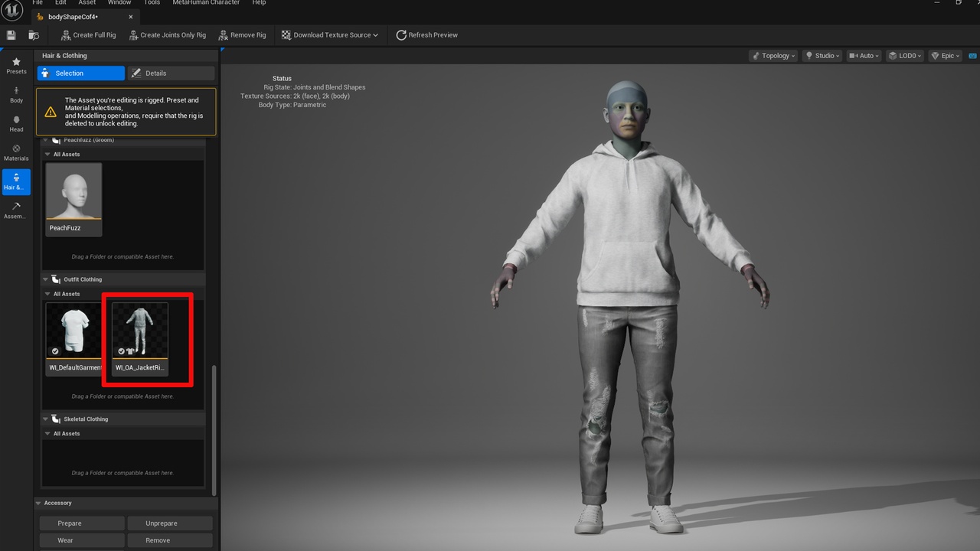
Task: Click the rigged asset warning triangle icon
Action: [x=51, y=112]
